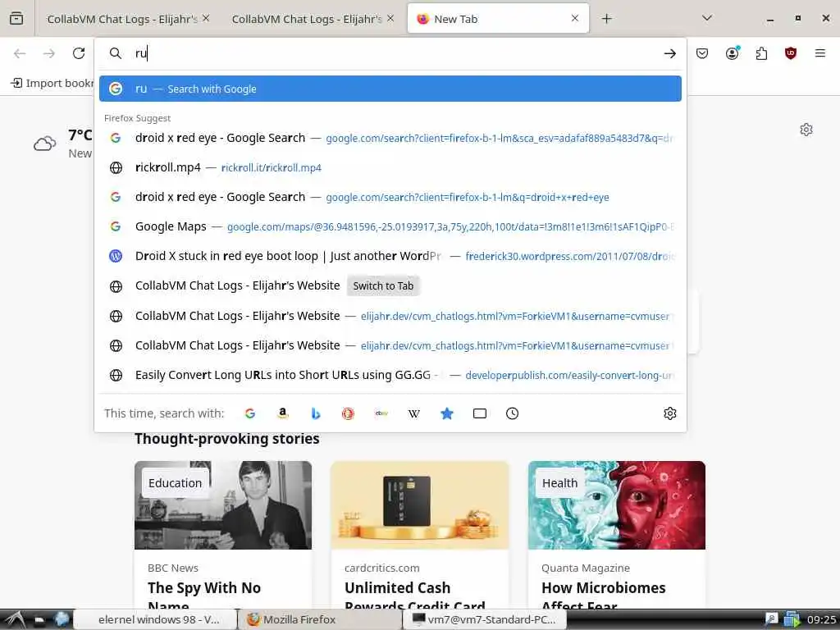This screenshot has width=840, height=630.
Task: Go forward one page
Action: pos(49,53)
